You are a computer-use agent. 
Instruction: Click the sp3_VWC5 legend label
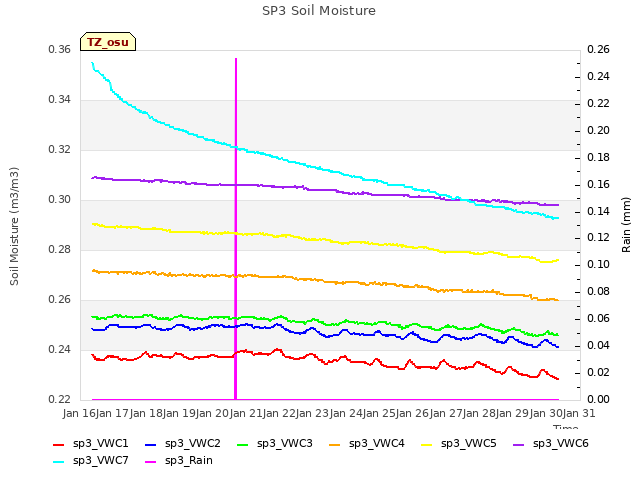[x=469, y=444]
